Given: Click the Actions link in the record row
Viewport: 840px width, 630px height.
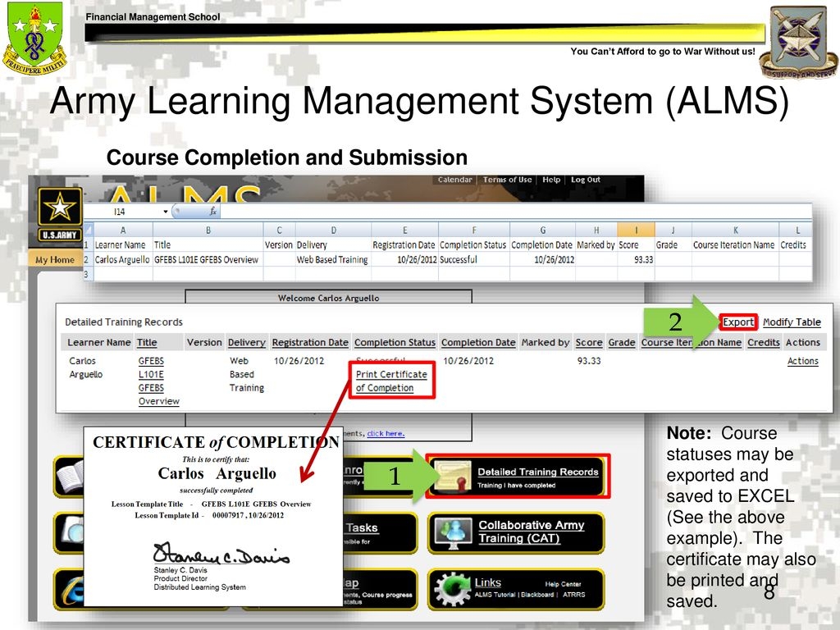Looking at the screenshot, I should [x=802, y=361].
